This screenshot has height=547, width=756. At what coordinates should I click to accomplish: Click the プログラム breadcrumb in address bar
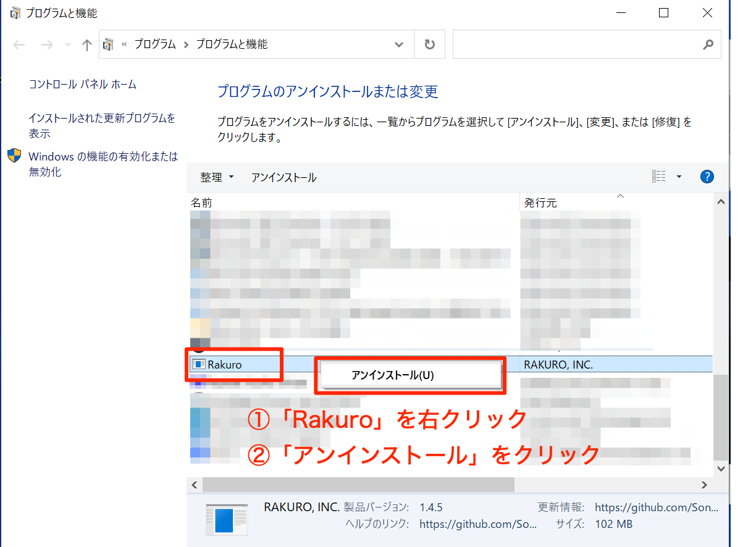click(155, 44)
